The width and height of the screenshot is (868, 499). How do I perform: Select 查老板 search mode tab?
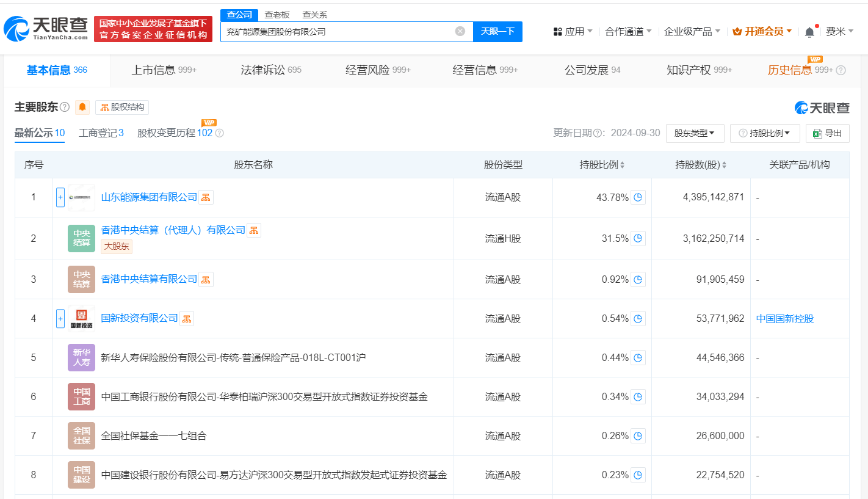(x=277, y=15)
